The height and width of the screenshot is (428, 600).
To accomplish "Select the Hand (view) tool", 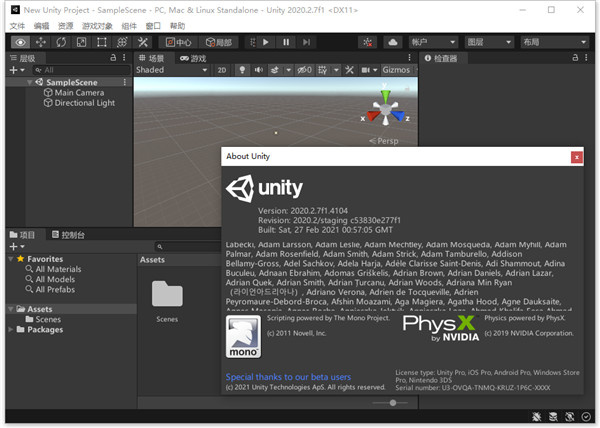I will click(21, 42).
